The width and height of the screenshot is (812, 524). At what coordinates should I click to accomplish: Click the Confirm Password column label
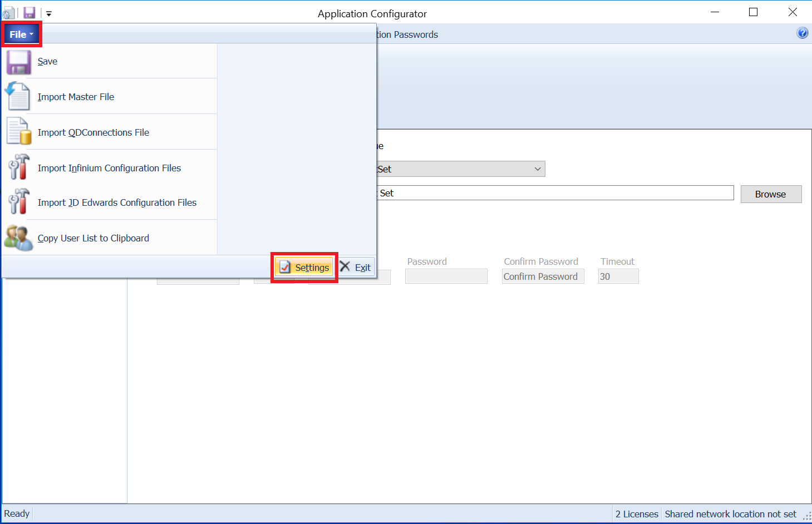541,261
